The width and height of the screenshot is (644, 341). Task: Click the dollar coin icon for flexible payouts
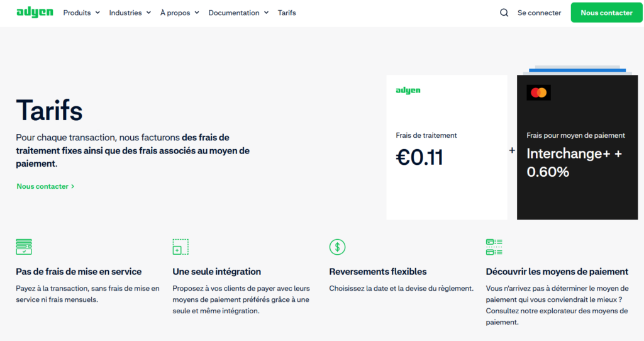tap(337, 247)
